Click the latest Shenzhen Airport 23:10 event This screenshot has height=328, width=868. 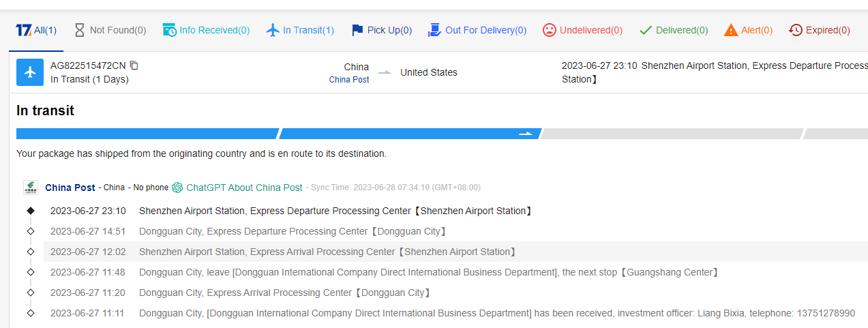[x=335, y=211]
